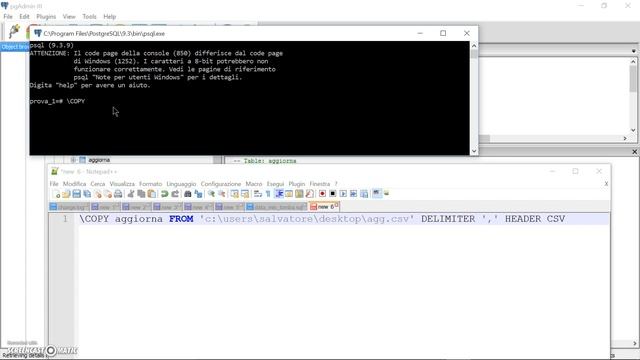The height and width of the screenshot is (360, 640).
Task: Click the Open file icon in Notepad++ toolbar
Action: (x=66, y=194)
